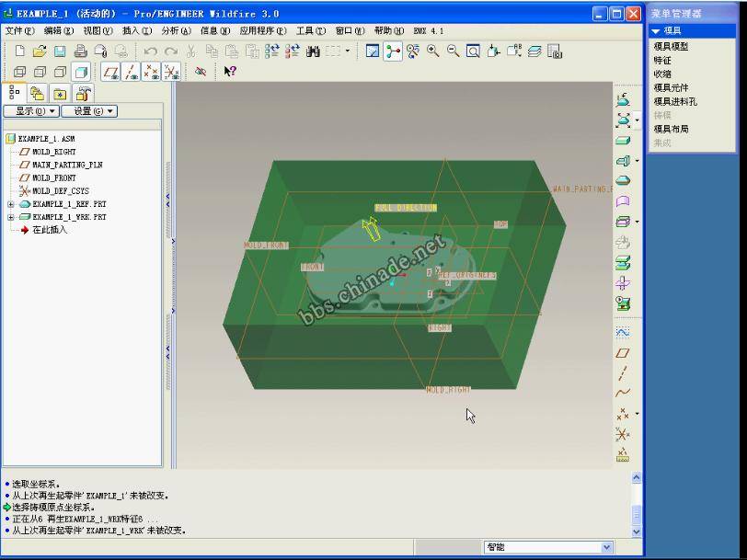The image size is (747, 560).
Task: Click the Save file icon in toolbar
Action: [x=60, y=51]
